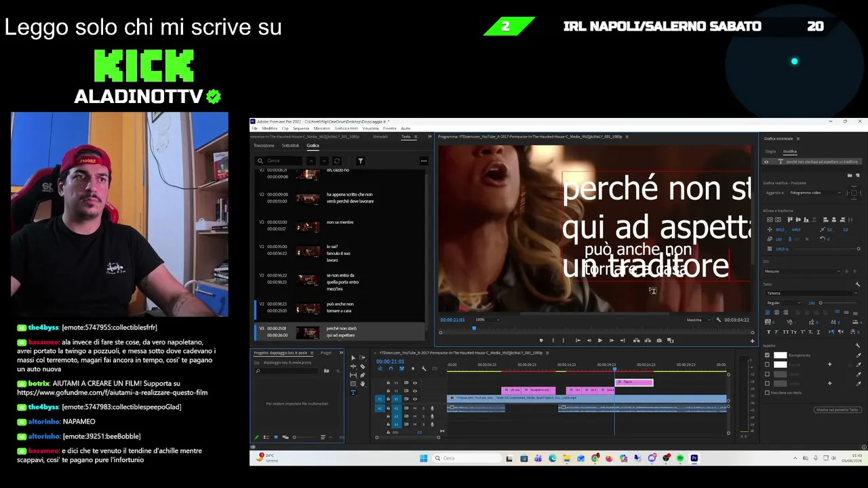Select the Track Select Forward tool
Viewport: 868px width, 488px height.
coord(362,357)
